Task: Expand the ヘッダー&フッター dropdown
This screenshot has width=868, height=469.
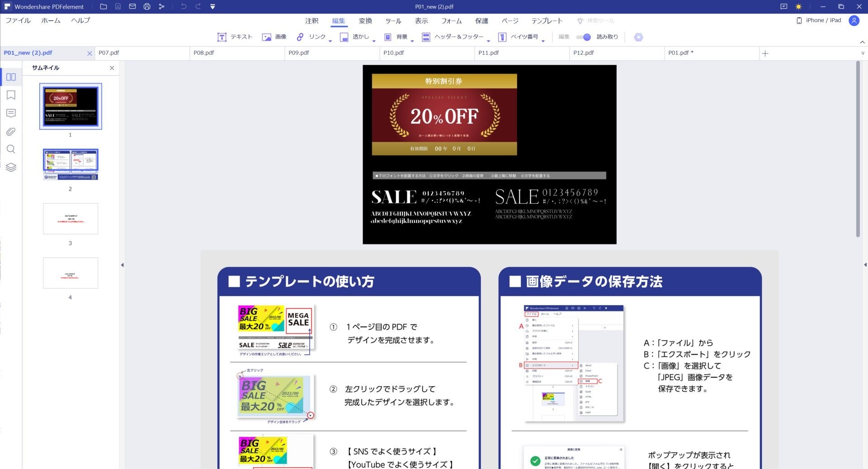Action: [x=488, y=41]
